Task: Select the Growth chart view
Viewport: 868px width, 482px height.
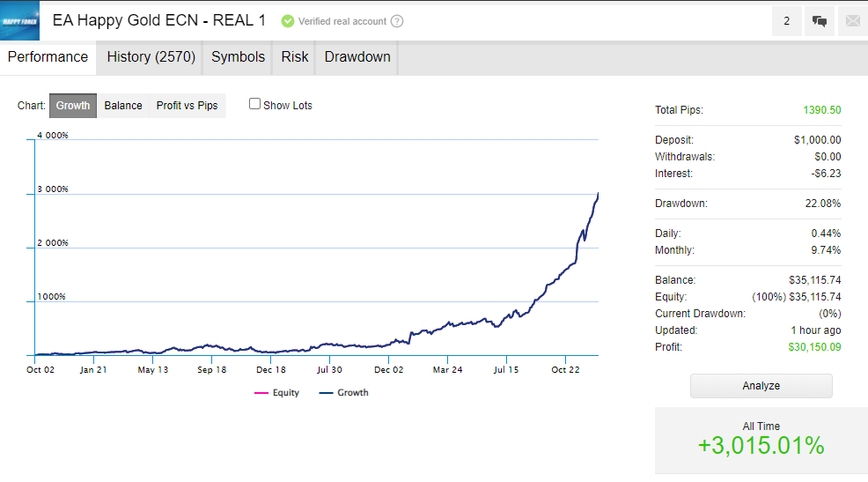Action: (x=73, y=106)
